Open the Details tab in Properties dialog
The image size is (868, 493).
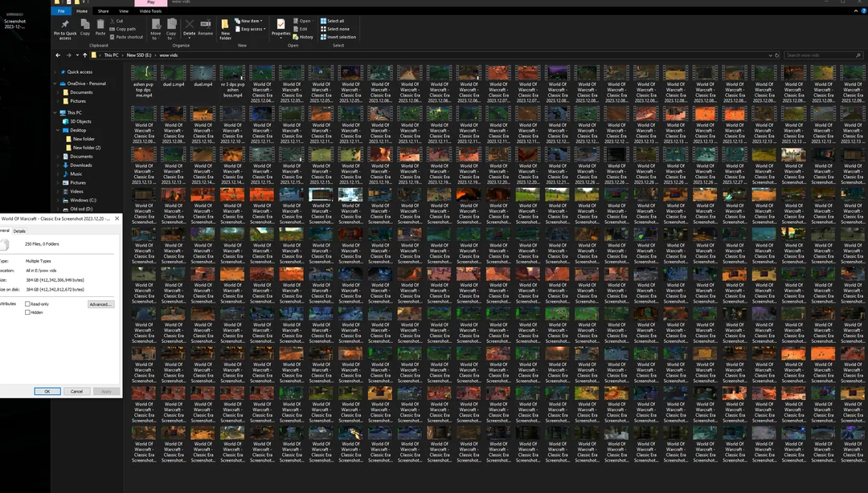pyautogui.click(x=19, y=230)
